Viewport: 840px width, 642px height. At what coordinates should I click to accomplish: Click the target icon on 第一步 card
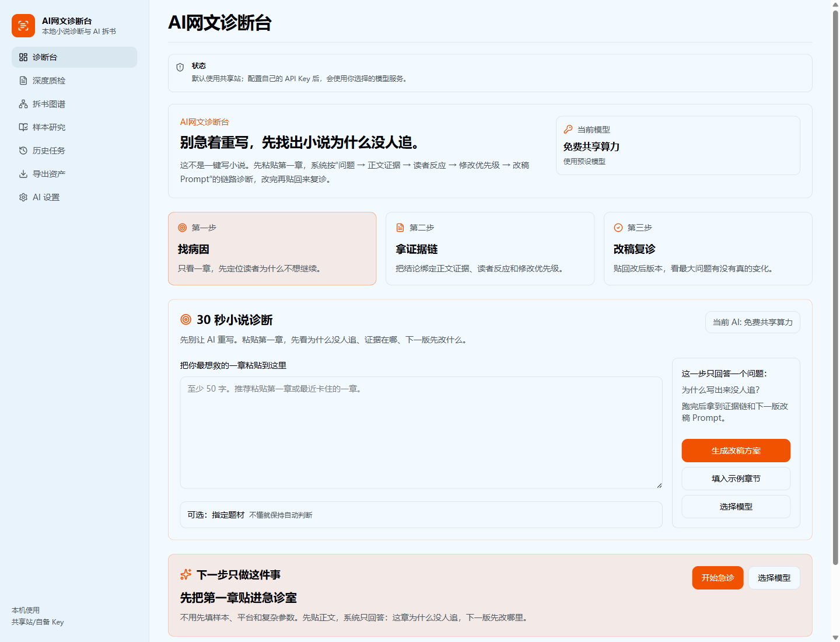pos(183,228)
